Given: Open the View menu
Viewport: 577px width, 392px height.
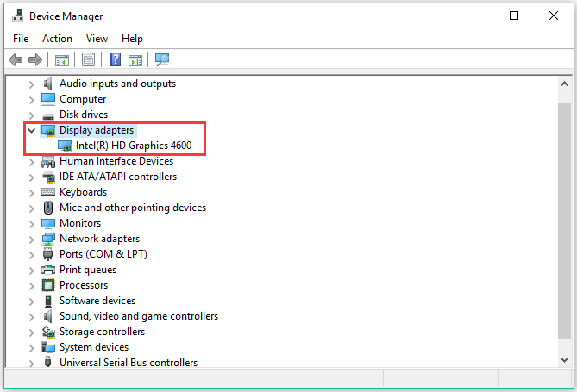Looking at the screenshot, I should (x=97, y=39).
